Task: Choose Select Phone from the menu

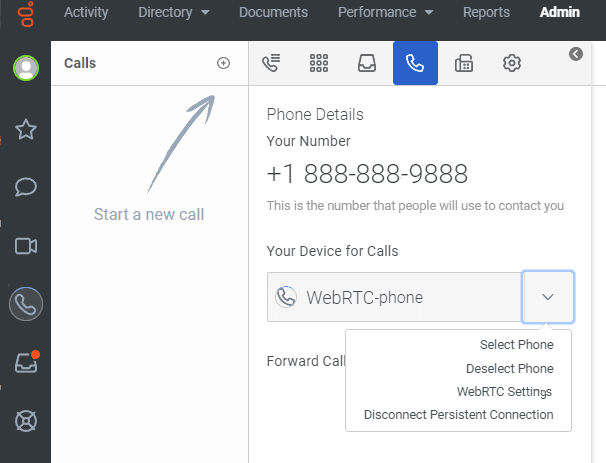Action: tap(516, 345)
